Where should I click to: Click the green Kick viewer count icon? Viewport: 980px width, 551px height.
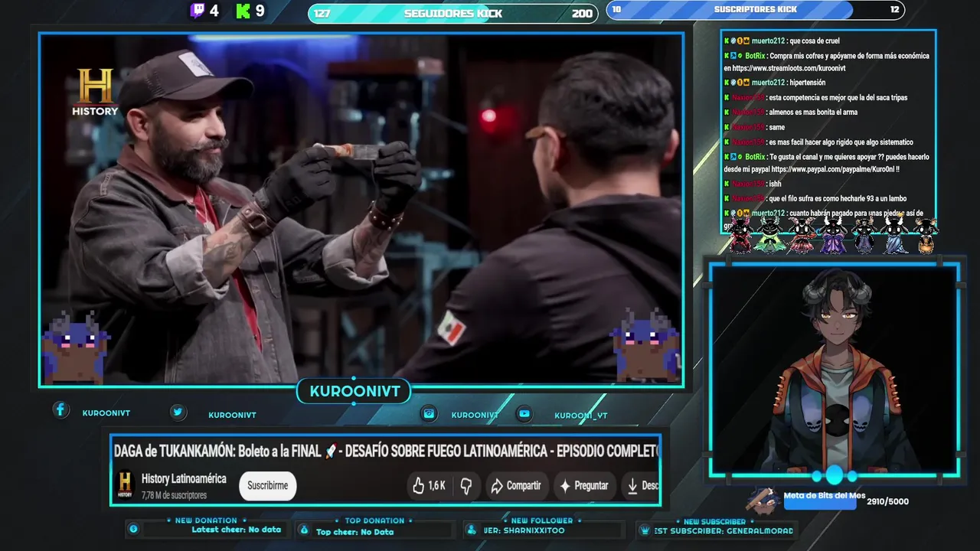point(243,11)
